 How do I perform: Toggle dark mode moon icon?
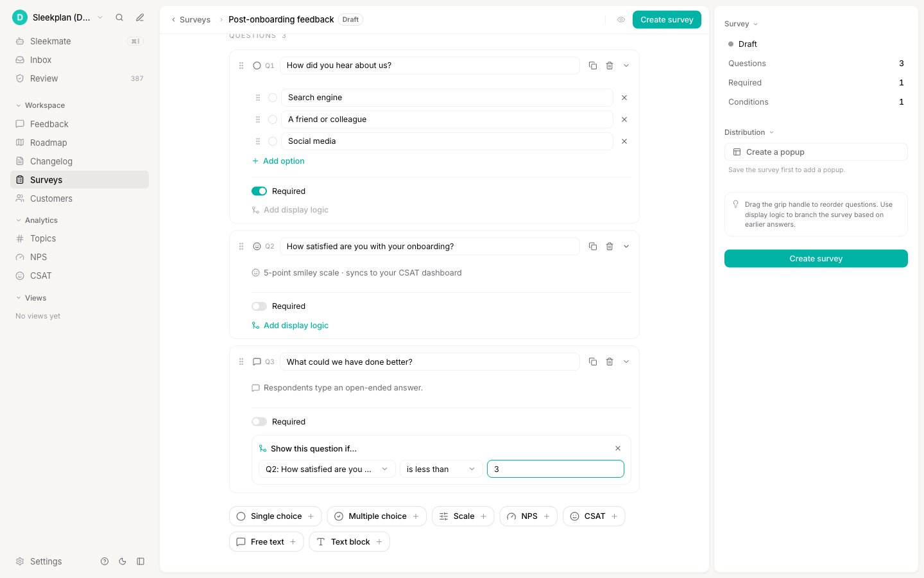click(x=123, y=561)
